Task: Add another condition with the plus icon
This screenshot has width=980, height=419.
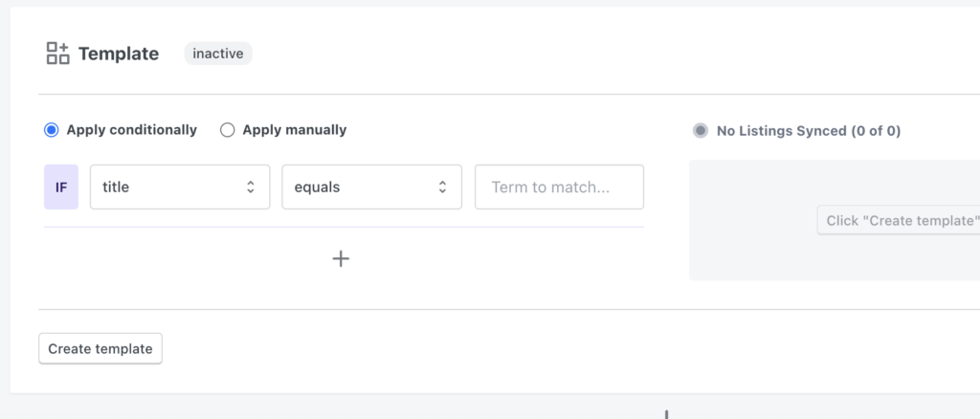Action: [x=341, y=258]
